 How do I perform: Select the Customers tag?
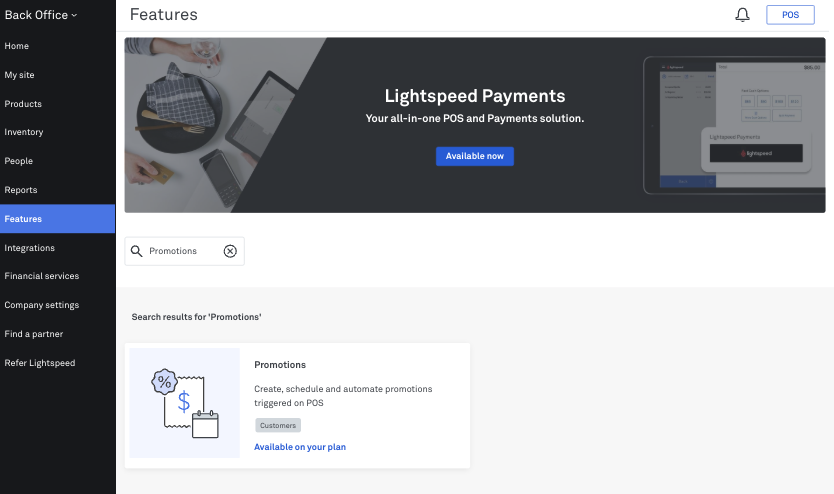click(278, 425)
